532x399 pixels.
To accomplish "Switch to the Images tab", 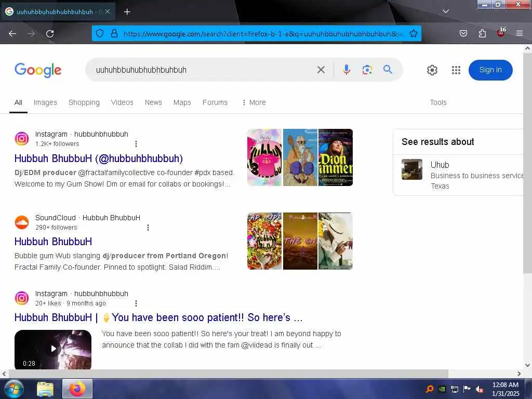I will [x=45, y=102].
